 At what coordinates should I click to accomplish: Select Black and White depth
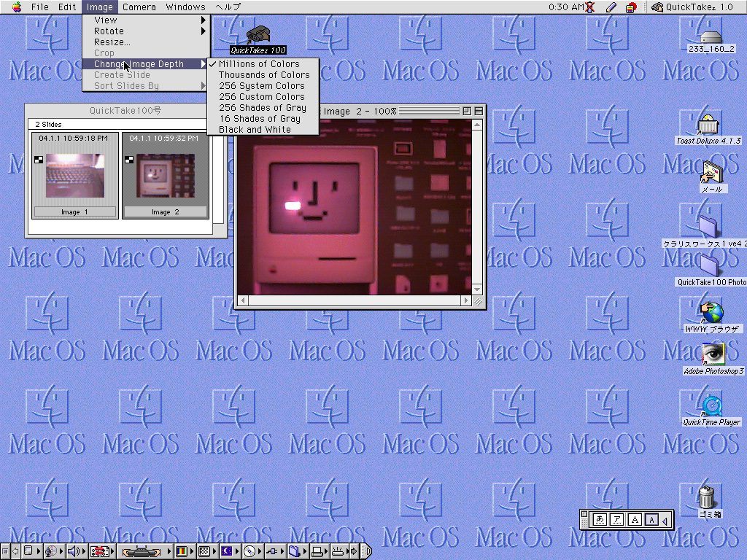[x=263, y=130]
